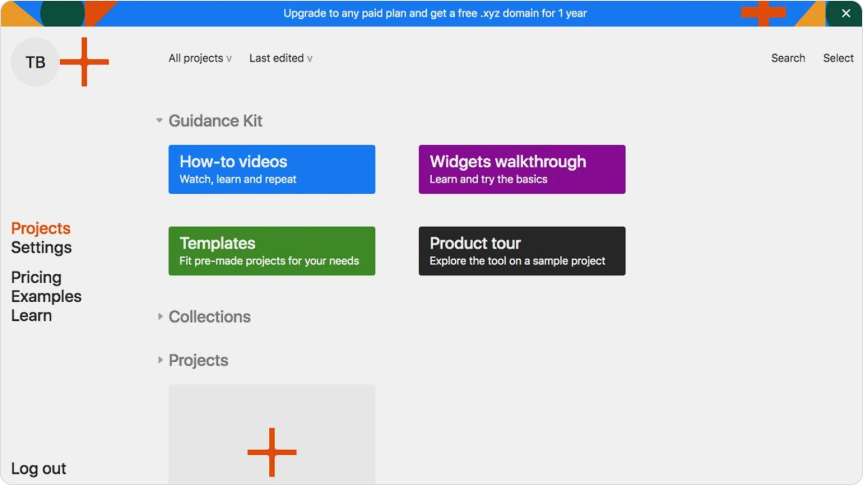Log out of the account
Image resolution: width=863 pixels, height=485 pixels.
coord(39,469)
